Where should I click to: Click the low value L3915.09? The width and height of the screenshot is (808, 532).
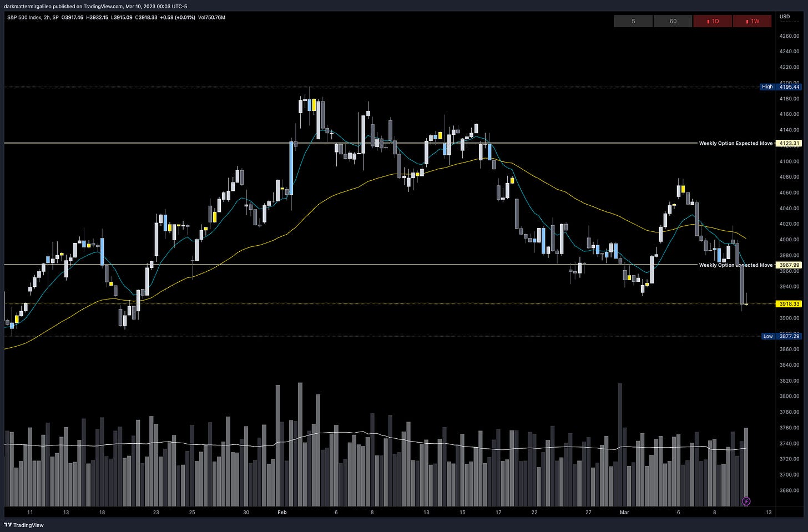pos(122,17)
